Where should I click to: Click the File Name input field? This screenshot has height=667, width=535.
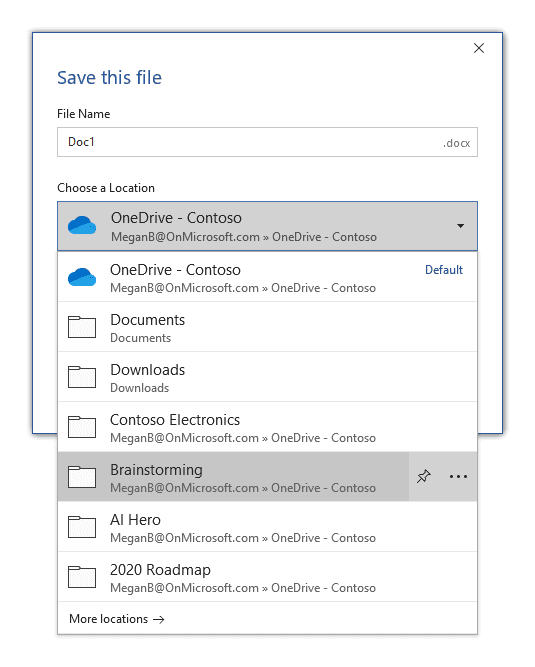point(267,142)
